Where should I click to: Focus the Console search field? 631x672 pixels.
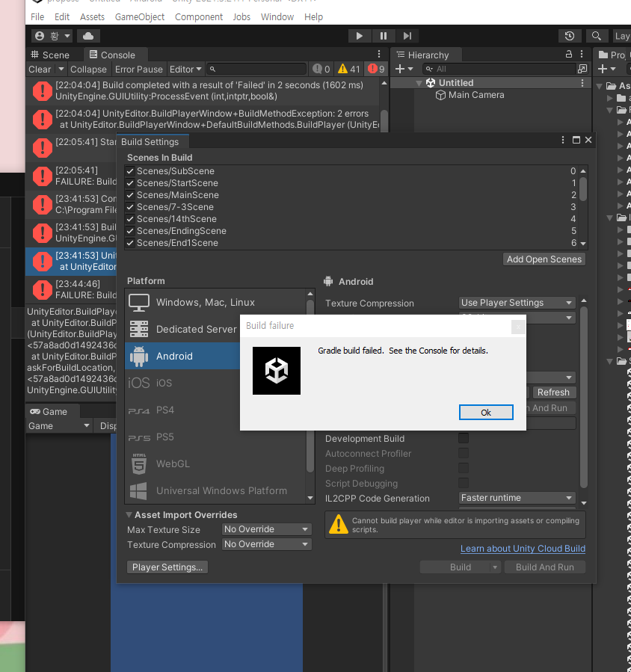point(256,69)
